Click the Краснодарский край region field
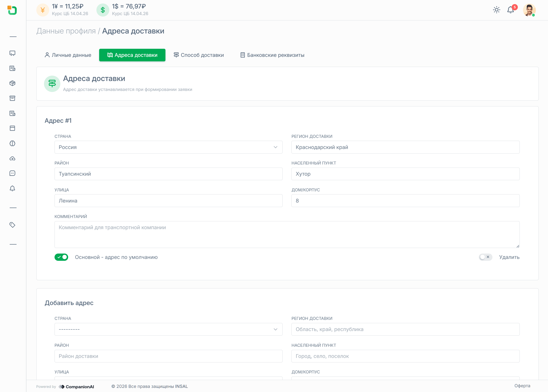Viewport: 548px width, 392px height. tap(405, 147)
